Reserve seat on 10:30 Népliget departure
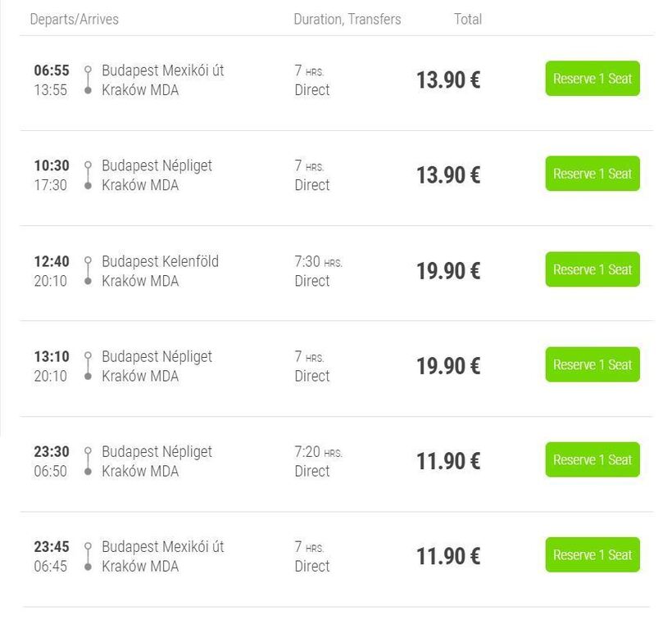This screenshot has height=633, width=672. [592, 174]
